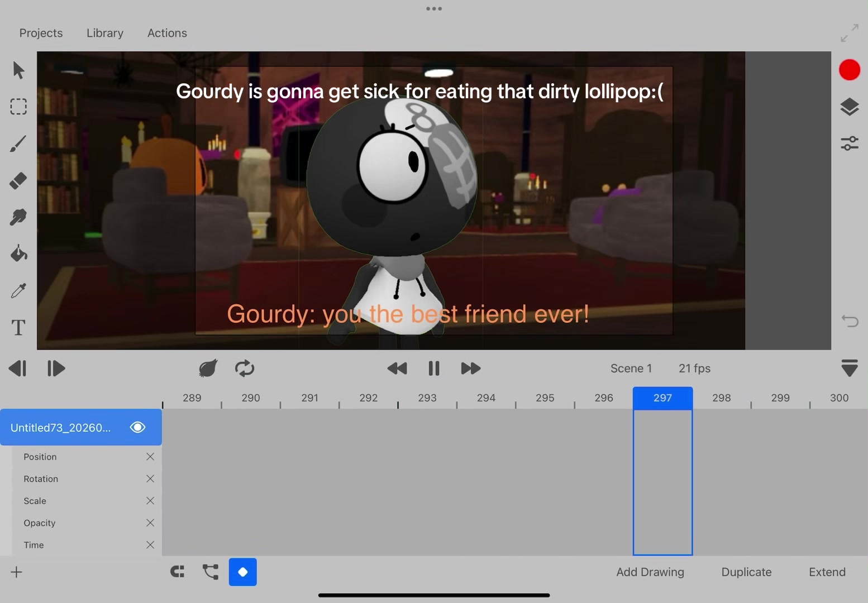Select frame 293 in the timeline ruler
This screenshot has height=603, width=868.
click(427, 398)
